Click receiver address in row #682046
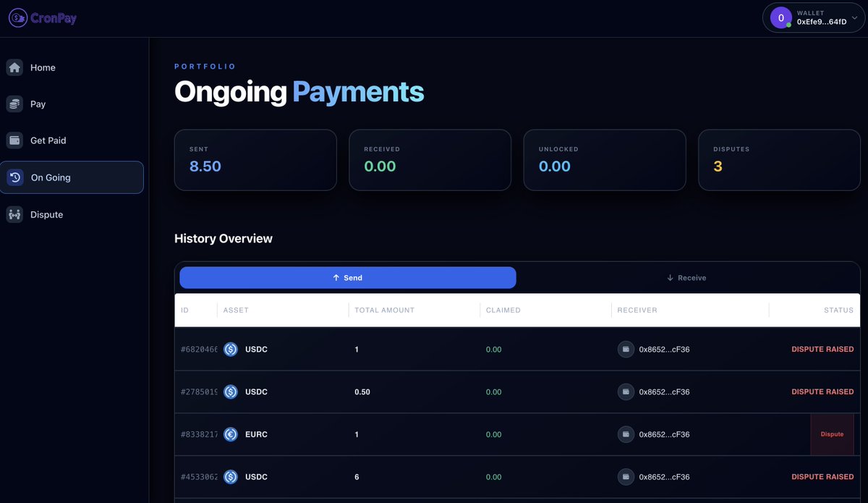The image size is (868, 503). click(x=664, y=350)
